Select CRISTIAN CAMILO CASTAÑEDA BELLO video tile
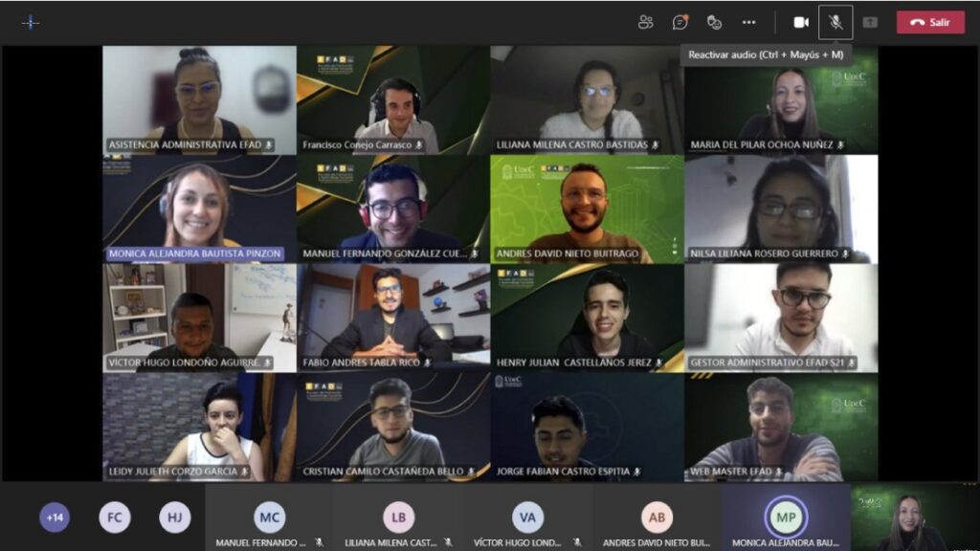The height and width of the screenshot is (551, 980). point(393,428)
